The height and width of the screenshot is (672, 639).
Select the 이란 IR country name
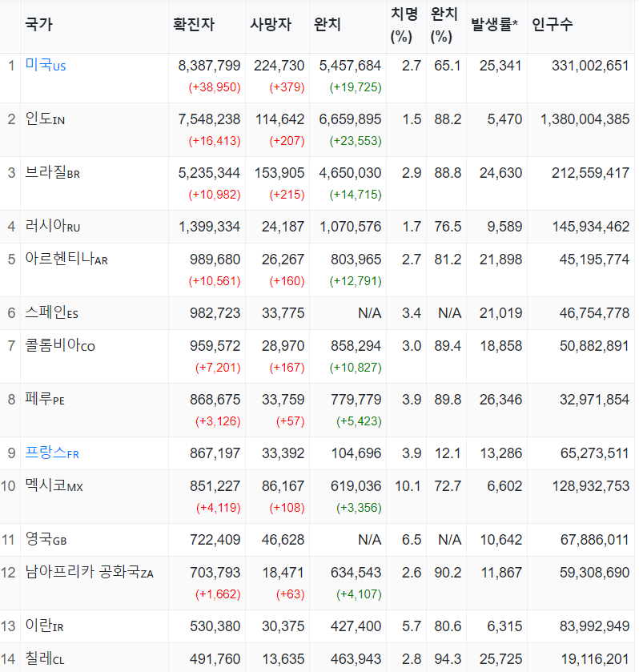[x=44, y=626]
